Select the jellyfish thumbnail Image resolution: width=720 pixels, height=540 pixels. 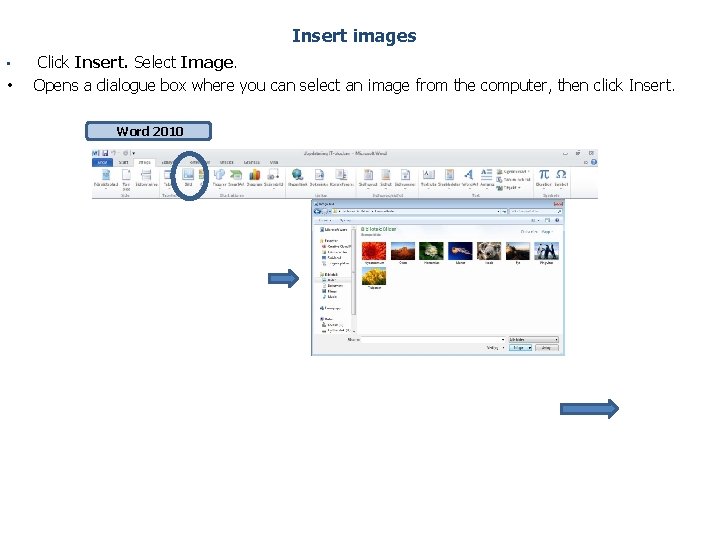click(x=460, y=251)
